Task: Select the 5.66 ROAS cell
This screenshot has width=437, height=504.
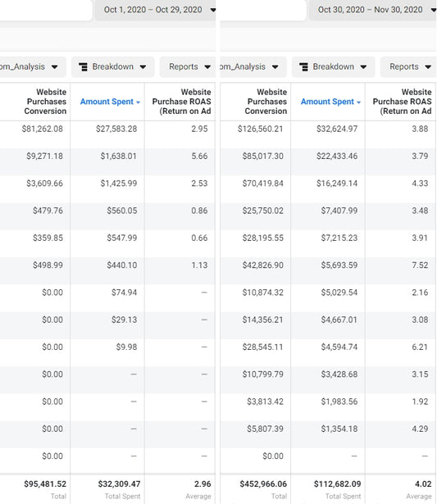Action: tap(199, 157)
